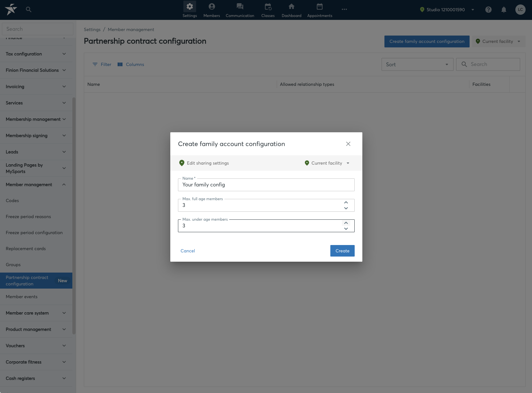532x393 pixels.
Task: Decrease Max. full age members value
Action: coord(346,208)
